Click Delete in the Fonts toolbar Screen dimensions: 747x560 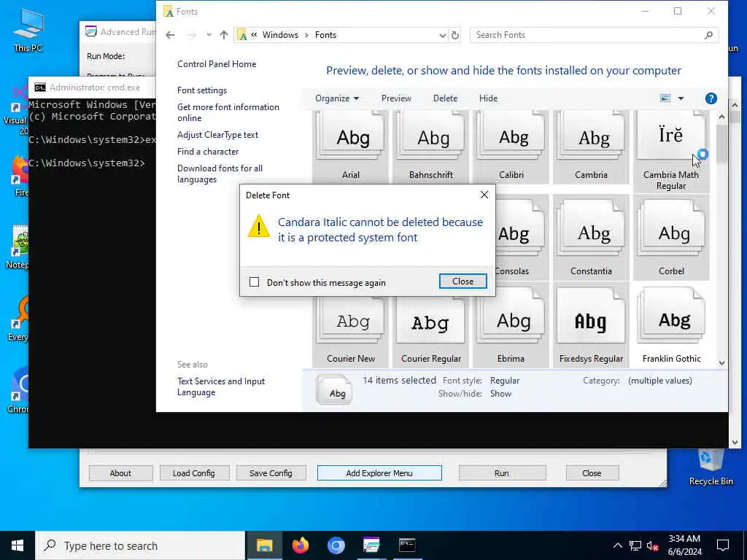[x=445, y=98]
